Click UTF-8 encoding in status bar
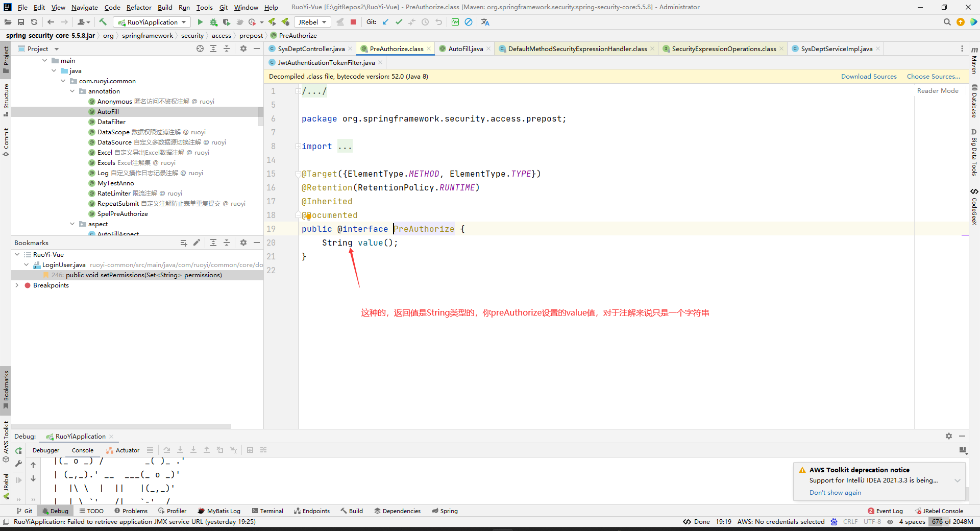Screen dimensions: 980x531 [x=872, y=522]
